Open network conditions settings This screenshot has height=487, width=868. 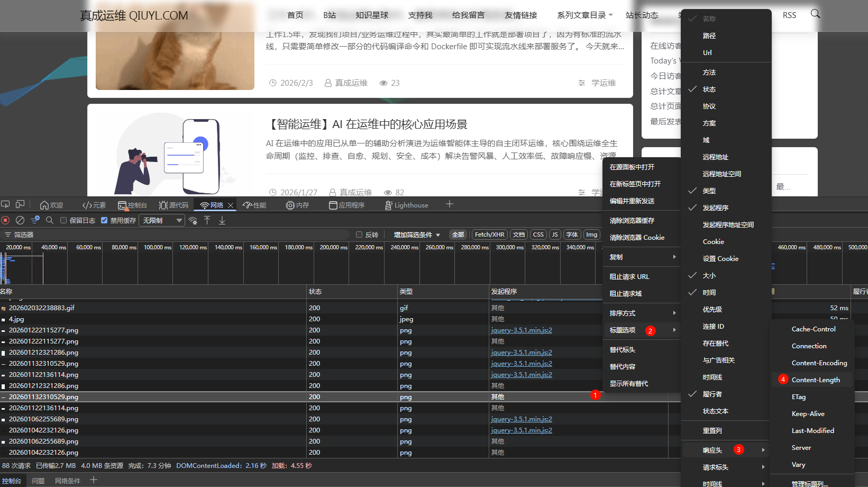point(193,220)
